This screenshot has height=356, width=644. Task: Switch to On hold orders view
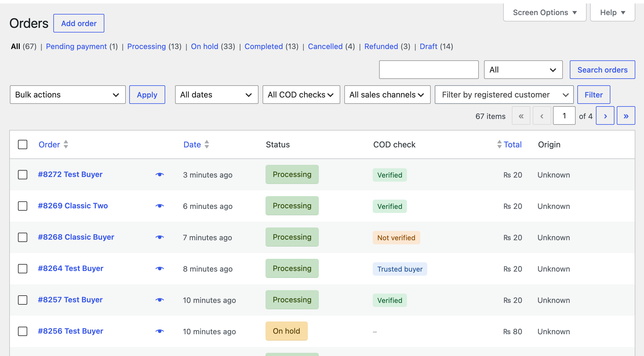tap(205, 46)
